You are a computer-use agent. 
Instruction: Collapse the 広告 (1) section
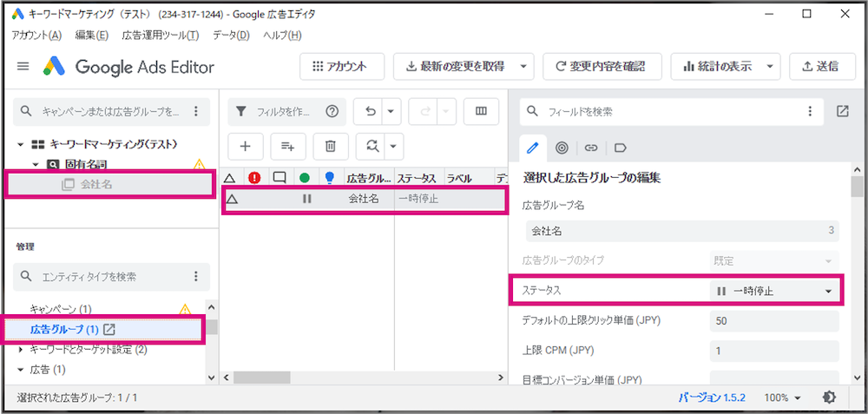tap(21, 369)
